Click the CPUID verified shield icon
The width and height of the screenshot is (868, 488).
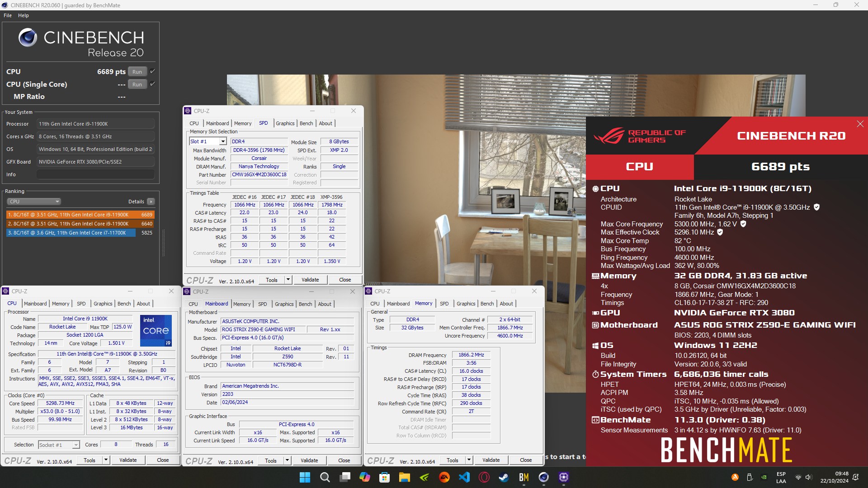tap(816, 207)
